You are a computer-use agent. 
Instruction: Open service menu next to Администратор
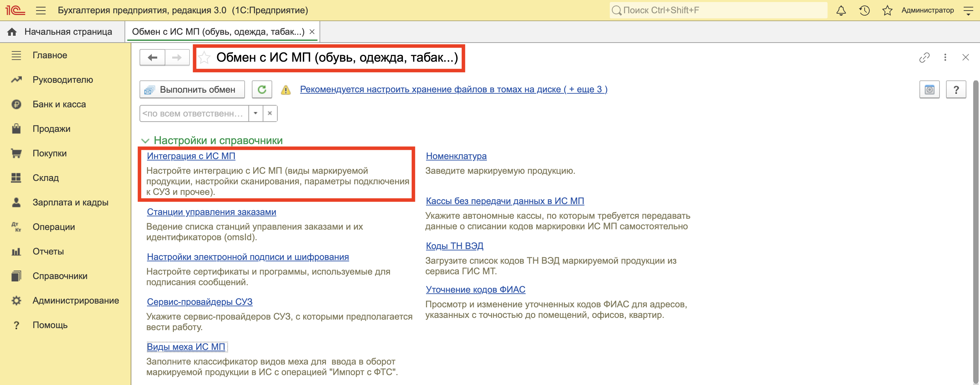click(x=968, y=10)
